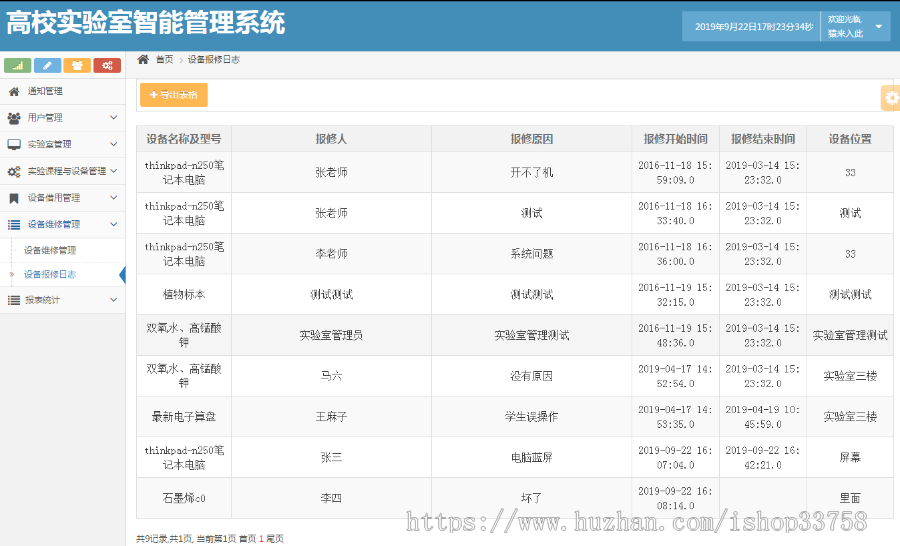Click the 坏了 reason cell
Viewport: 900px width, 546px height.
click(x=532, y=498)
